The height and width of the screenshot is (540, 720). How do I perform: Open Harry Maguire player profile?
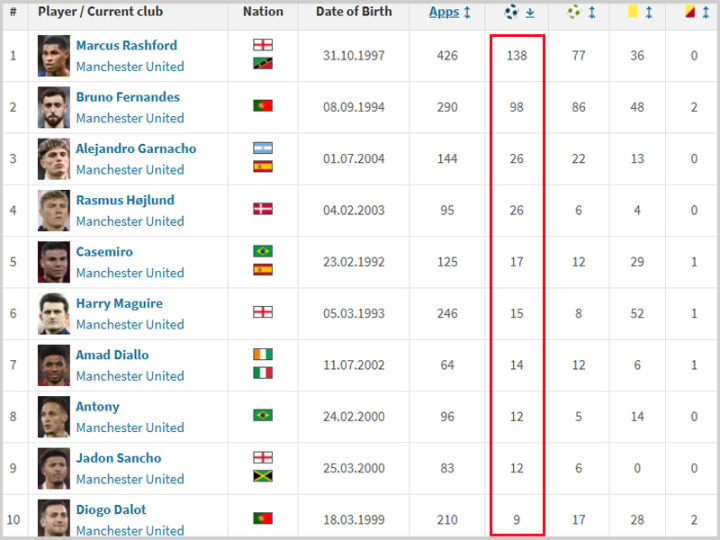click(119, 304)
